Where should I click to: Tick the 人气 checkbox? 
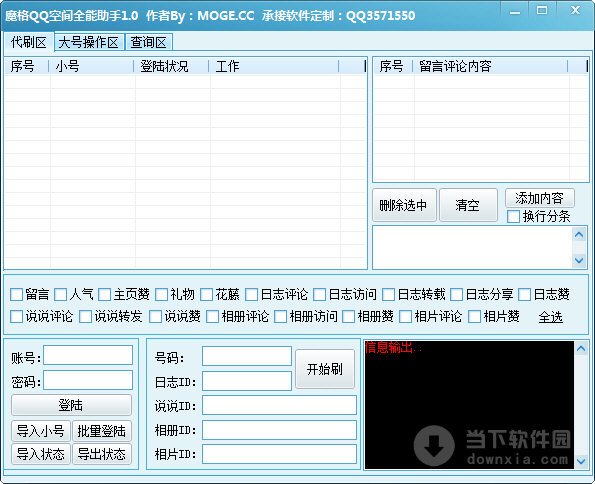tap(61, 295)
